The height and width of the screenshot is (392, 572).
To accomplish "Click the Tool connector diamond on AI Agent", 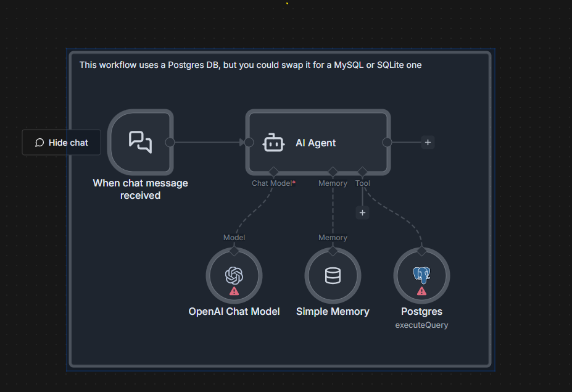I will click(x=362, y=173).
